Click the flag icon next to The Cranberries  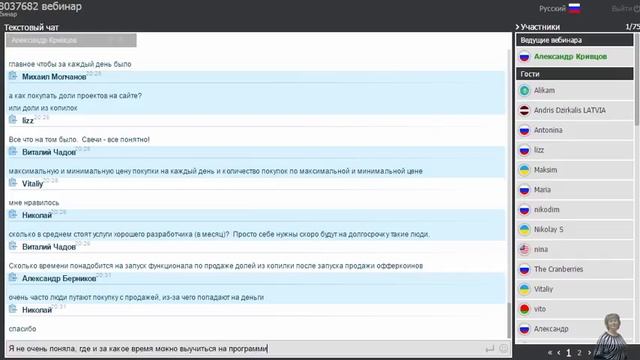(524, 269)
